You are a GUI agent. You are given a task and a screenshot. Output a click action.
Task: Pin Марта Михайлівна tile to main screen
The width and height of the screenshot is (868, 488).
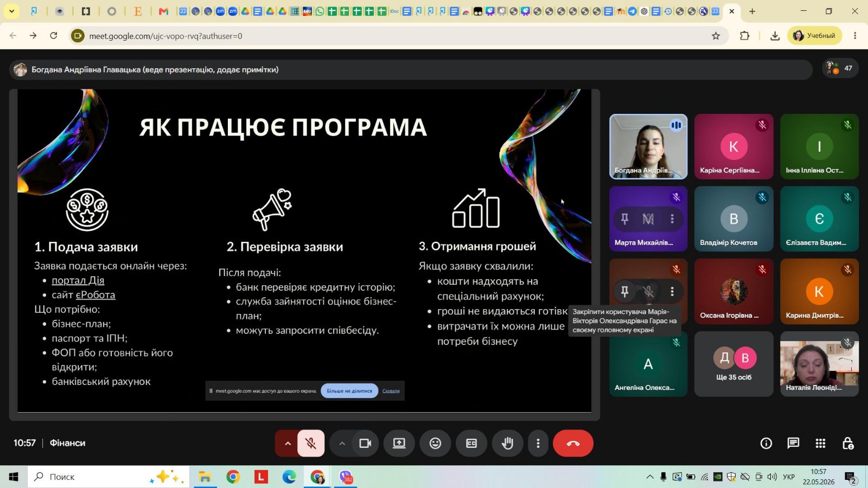click(x=624, y=219)
